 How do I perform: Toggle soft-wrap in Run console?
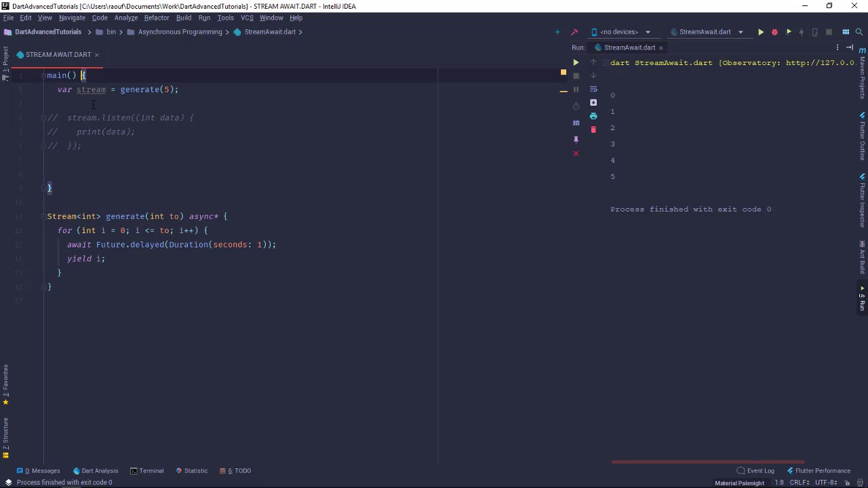(x=593, y=89)
